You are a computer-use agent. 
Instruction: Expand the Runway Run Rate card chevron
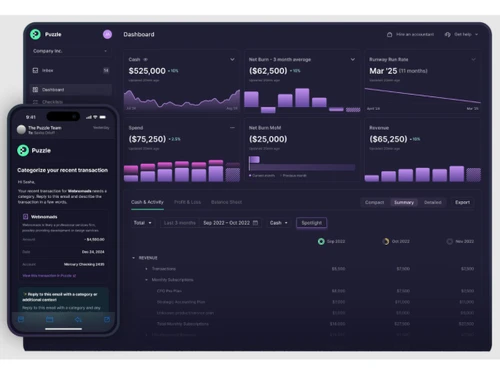(x=473, y=60)
